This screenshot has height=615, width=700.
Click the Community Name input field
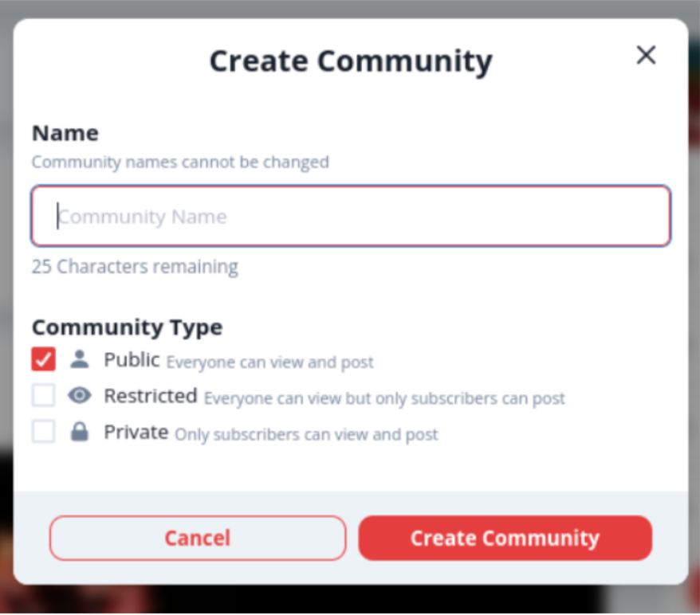(x=351, y=217)
